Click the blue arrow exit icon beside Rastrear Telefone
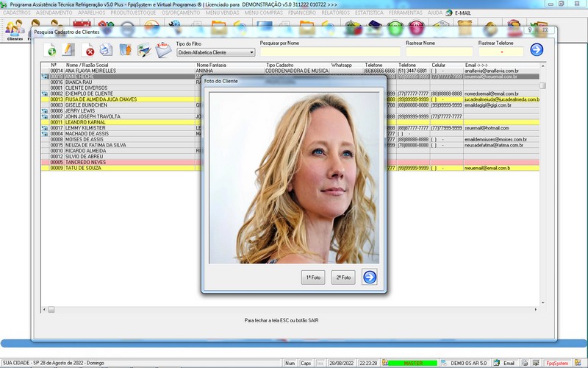The image size is (588, 368). (x=537, y=49)
